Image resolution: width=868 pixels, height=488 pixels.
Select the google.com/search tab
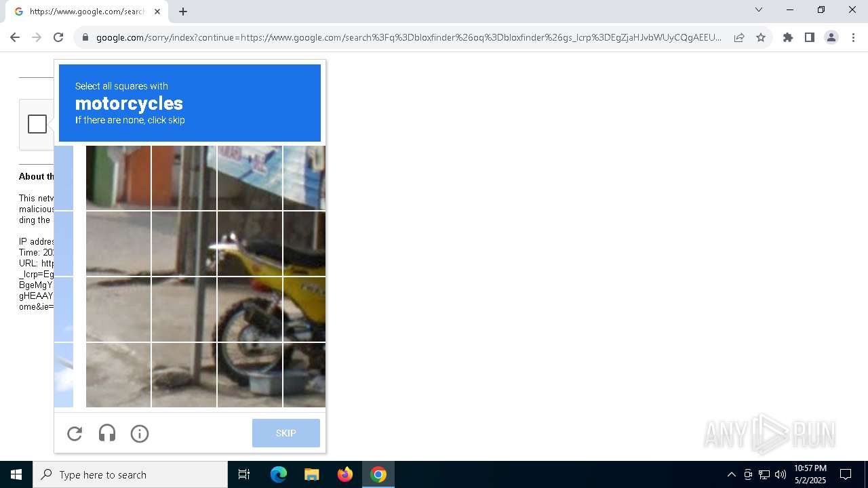coord(87,12)
